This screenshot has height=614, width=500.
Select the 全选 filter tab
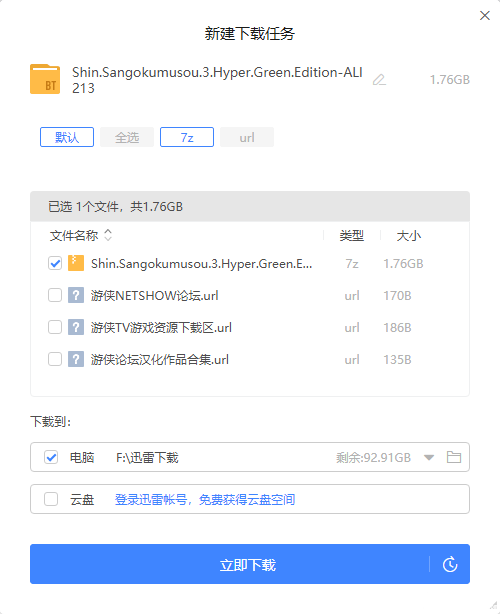click(127, 137)
